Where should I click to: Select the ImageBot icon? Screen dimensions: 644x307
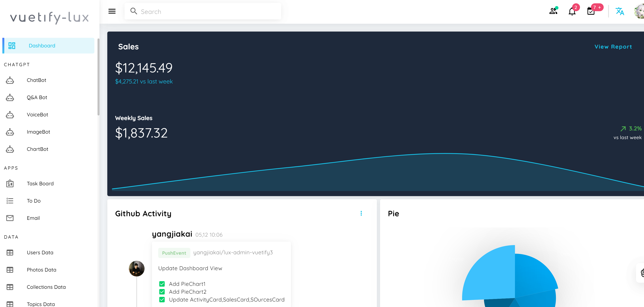(x=10, y=132)
